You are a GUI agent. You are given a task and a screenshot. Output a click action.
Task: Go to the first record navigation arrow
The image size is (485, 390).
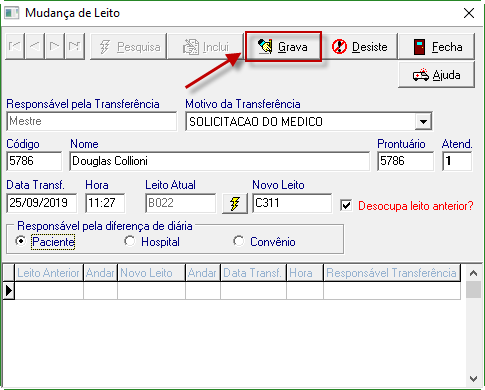[15, 46]
